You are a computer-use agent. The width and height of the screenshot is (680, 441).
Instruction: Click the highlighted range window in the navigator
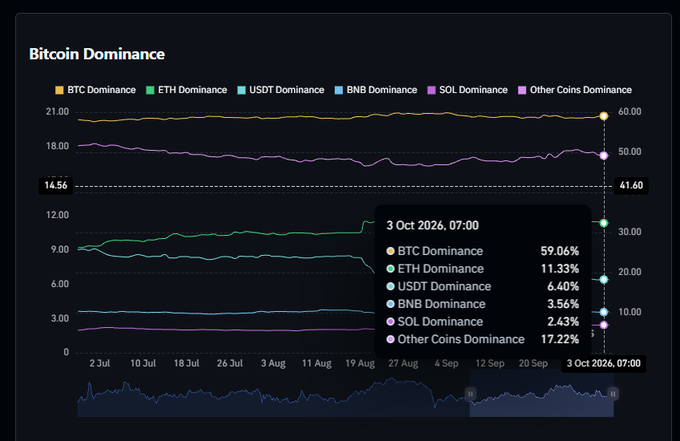542,394
